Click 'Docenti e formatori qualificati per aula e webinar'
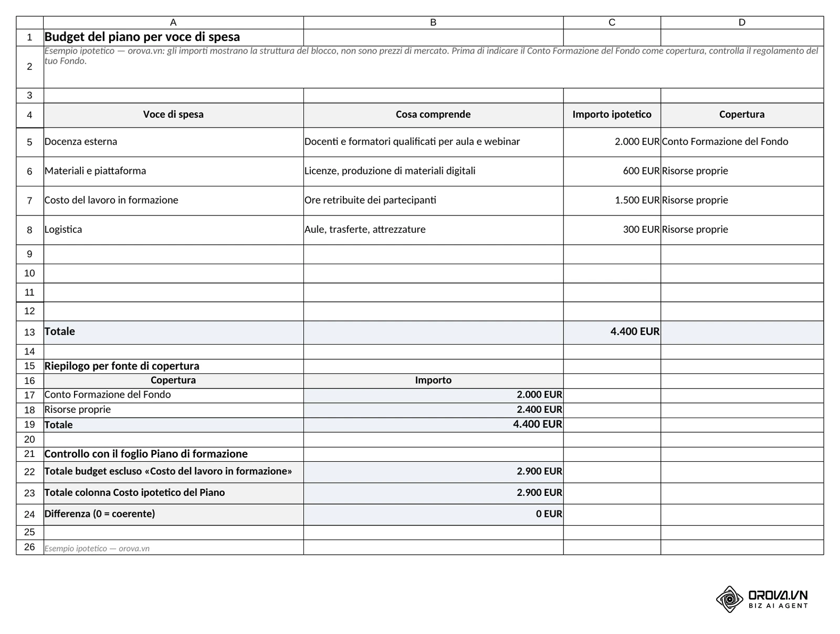This screenshot has height=634, width=840. coord(412,141)
